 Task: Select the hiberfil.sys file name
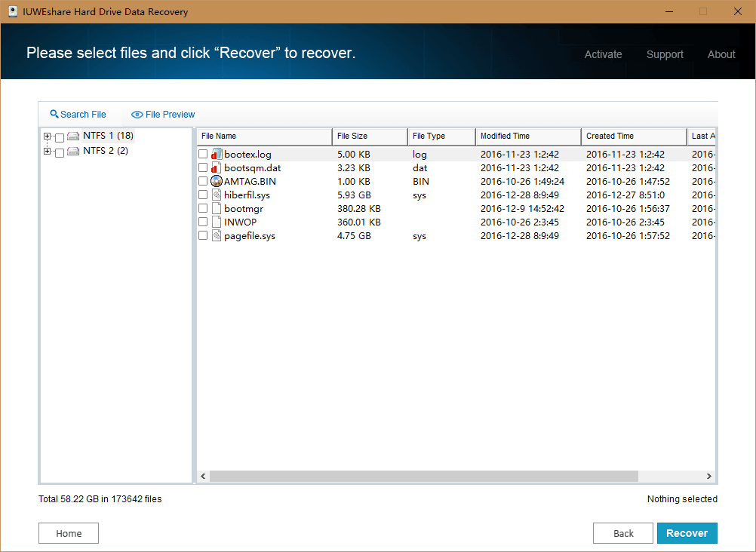point(247,195)
